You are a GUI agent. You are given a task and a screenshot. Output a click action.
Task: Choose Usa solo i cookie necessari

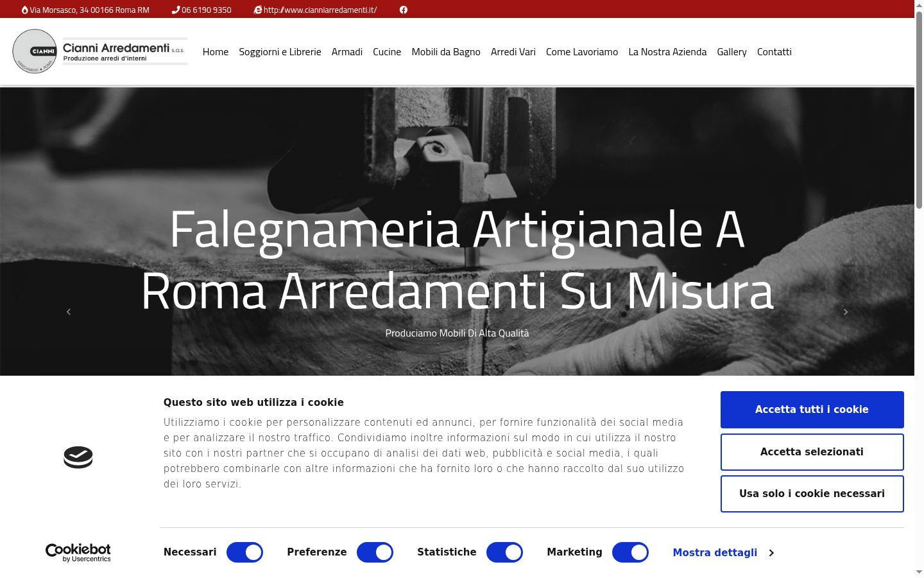tap(812, 494)
